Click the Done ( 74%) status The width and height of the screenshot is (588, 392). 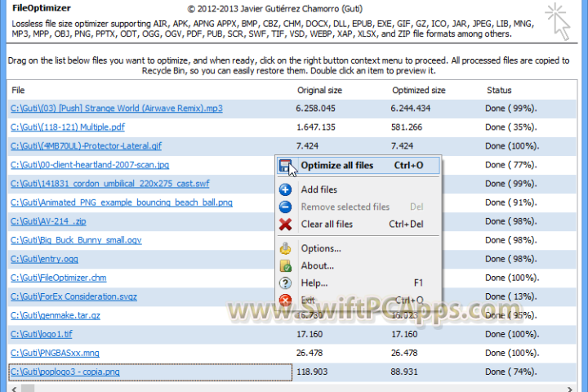[511, 372]
